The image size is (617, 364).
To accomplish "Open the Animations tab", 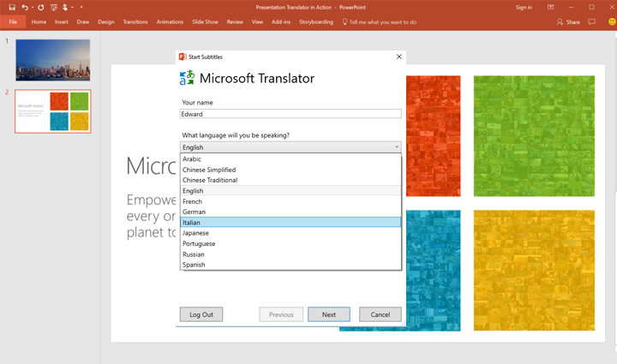I will pos(170,22).
